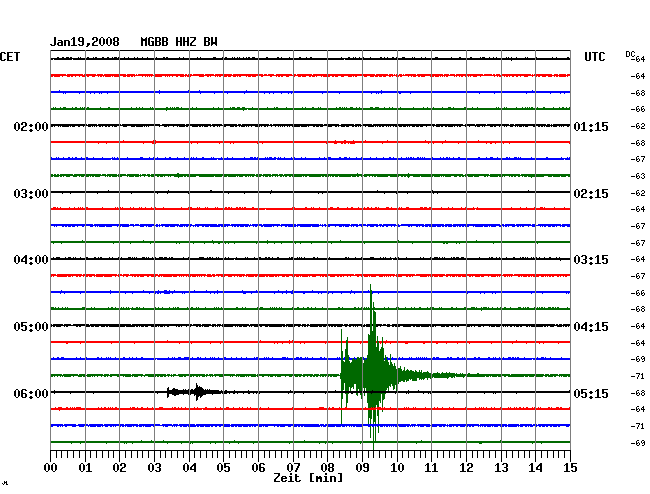This screenshot has width=650, height=494.
Task: Select the 05:00 CET time label
Action: pos(31,327)
